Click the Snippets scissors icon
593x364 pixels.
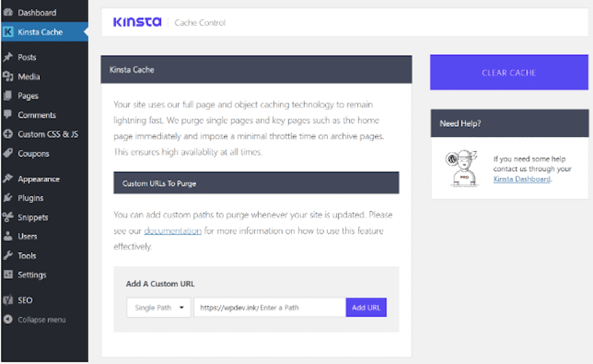8,216
